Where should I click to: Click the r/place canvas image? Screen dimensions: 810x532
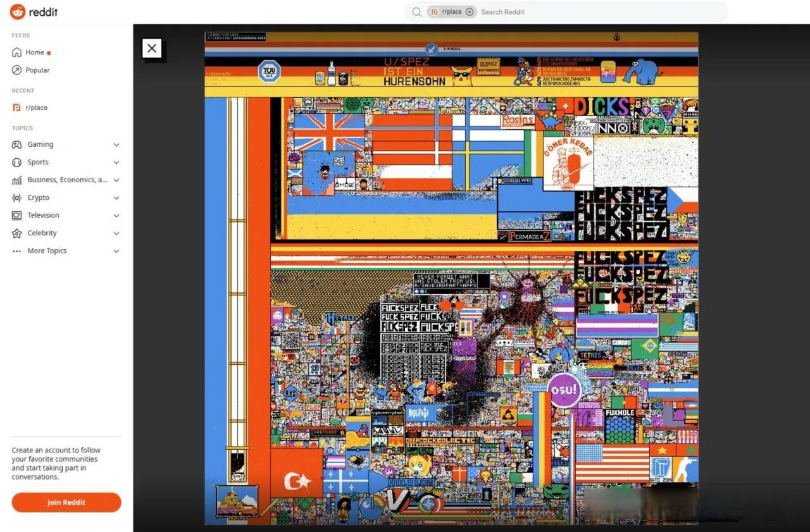coord(451,278)
